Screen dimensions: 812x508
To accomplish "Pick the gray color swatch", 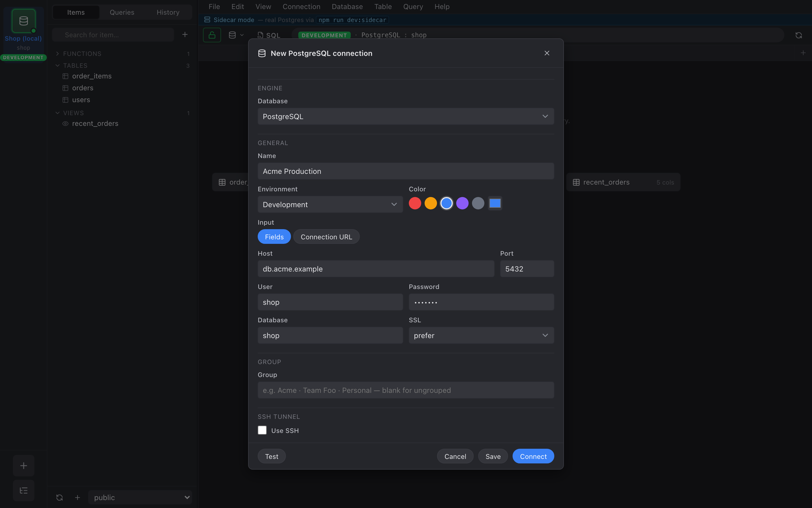I will tap(478, 203).
